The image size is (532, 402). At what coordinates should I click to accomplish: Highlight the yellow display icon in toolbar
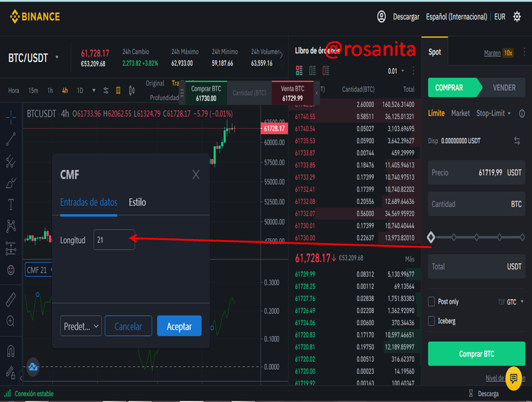(x=118, y=90)
